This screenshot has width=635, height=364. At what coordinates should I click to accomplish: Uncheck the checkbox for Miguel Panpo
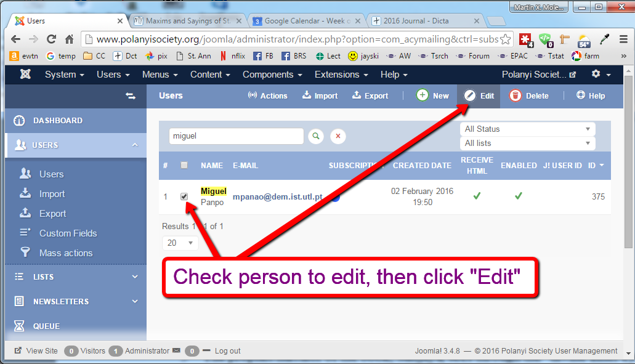point(184,196)
